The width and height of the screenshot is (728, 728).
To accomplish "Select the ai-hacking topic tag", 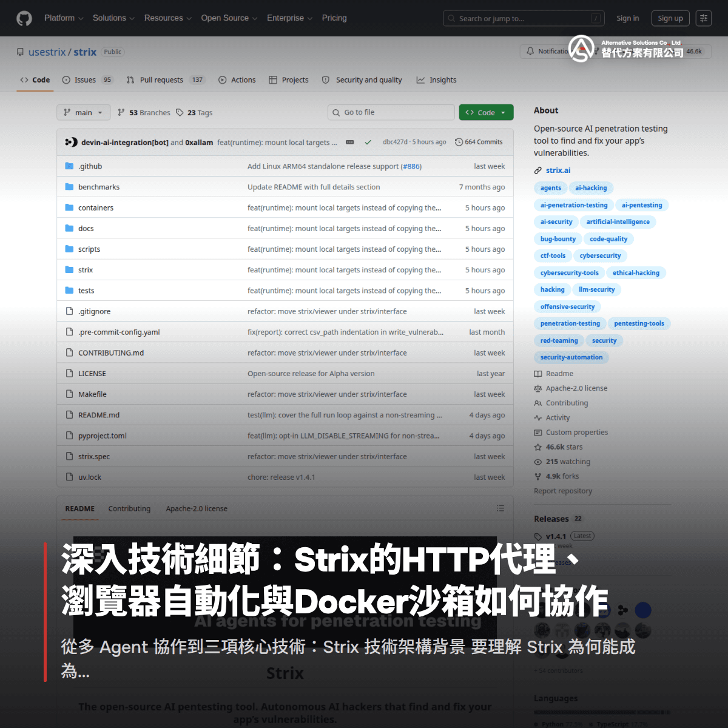I will pos(591,188).
